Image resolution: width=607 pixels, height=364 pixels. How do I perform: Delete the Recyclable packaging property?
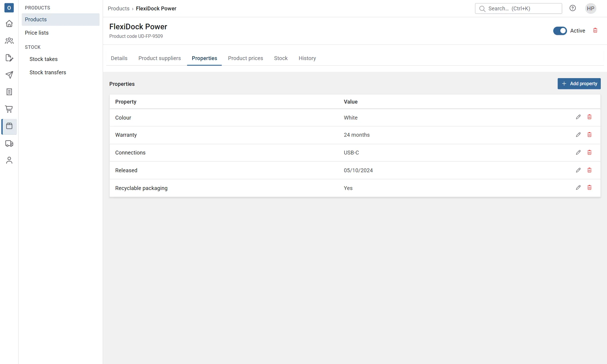[x=590, y=187]
